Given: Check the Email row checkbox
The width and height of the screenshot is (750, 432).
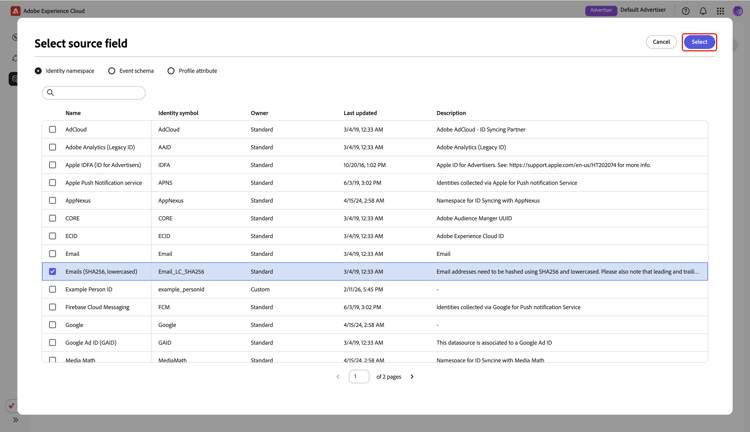Looking at the screenshot, I should pos(53,254).
